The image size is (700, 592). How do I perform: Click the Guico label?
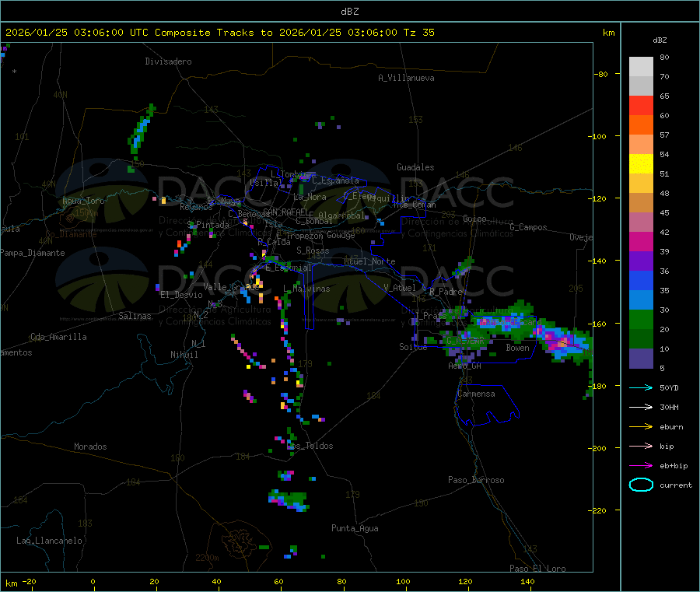[x=474, y=219]
